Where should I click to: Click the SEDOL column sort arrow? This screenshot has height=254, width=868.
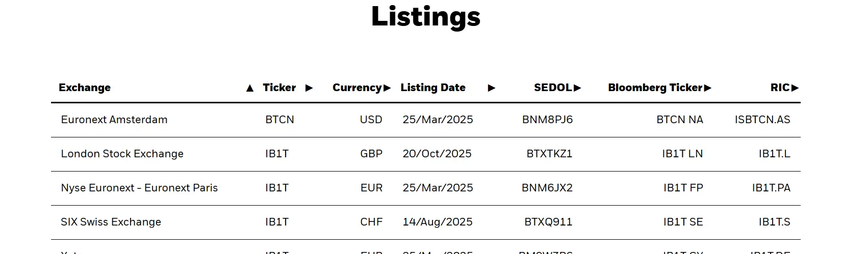point(577,88)
